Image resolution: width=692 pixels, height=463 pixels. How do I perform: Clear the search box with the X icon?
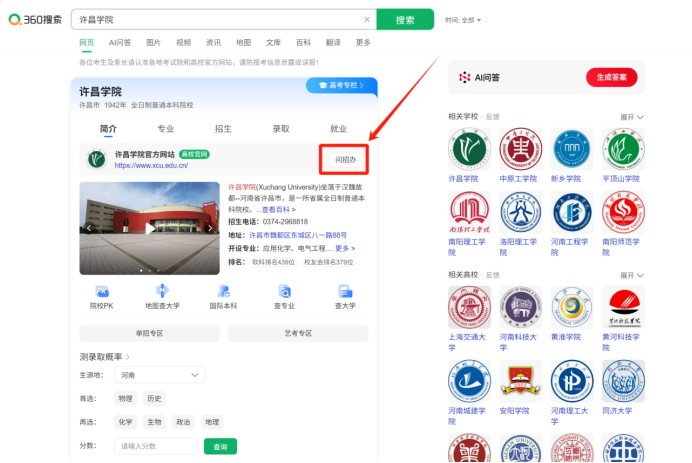point(367,19)
